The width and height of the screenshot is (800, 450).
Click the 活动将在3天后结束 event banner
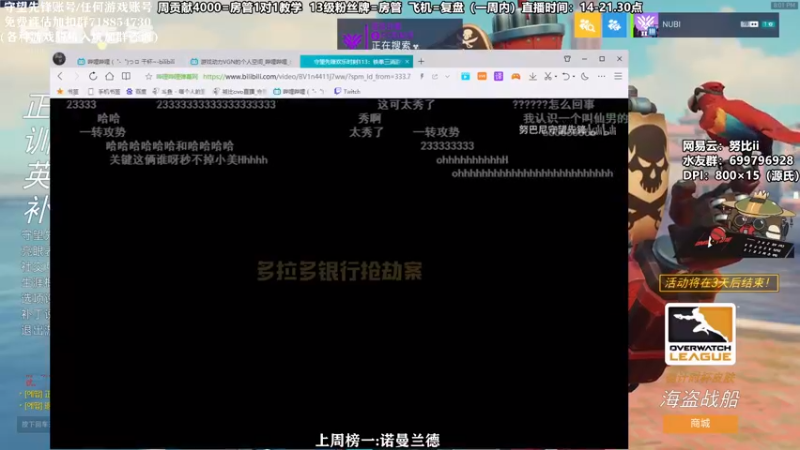tap(718, 283)
